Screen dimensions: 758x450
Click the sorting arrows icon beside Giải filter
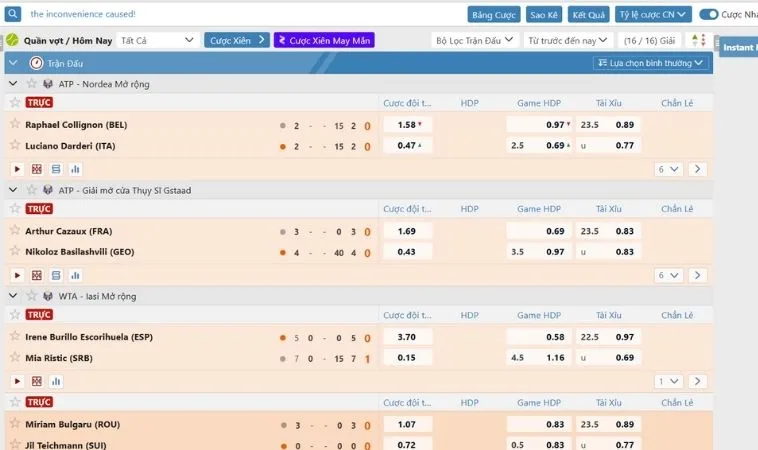click(699, 40)
